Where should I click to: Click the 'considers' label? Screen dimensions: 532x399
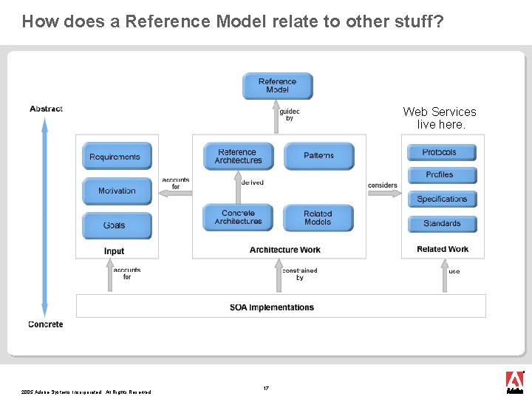[383, 185]
